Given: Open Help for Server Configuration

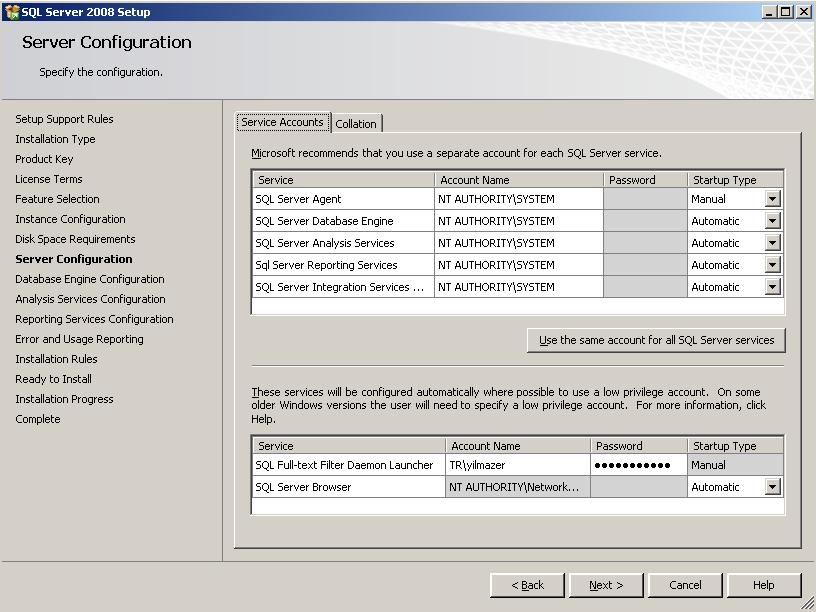Looking at the screenshot, I should 764,585.
